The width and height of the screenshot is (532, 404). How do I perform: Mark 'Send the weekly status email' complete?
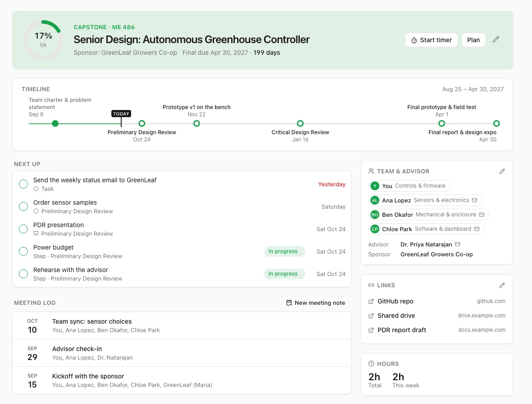pos(23,184)
